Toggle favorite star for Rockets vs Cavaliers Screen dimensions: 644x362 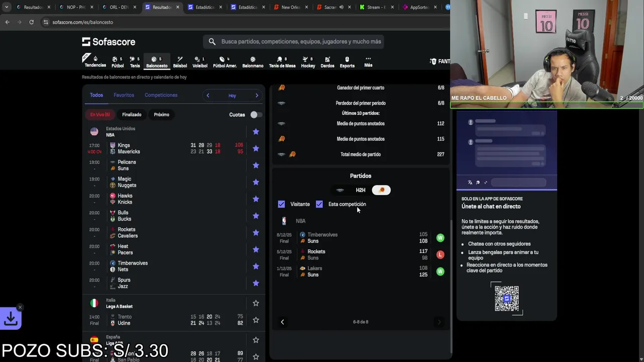256,233
